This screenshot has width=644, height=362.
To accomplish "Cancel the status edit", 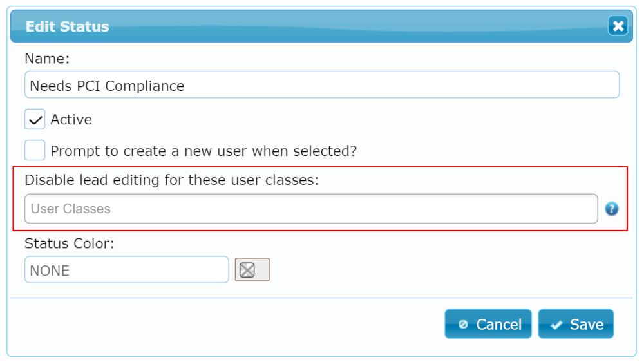I will click(x=488, y=324).
